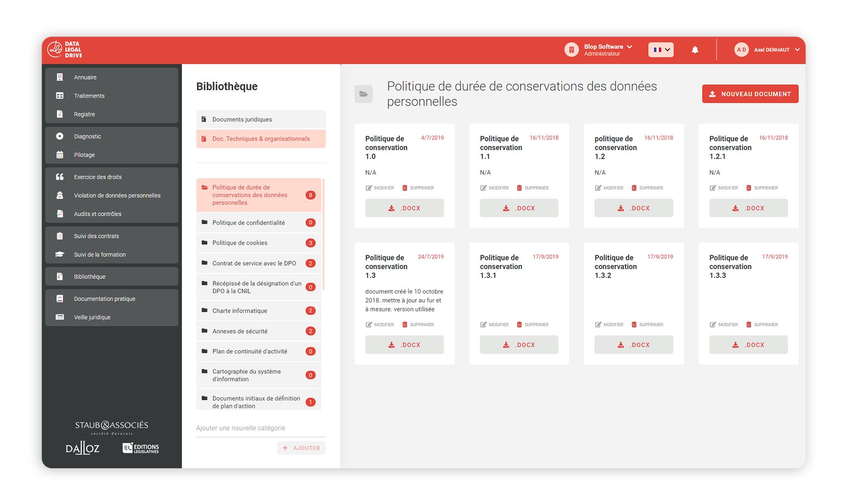Click Modifier on Politique de conservation 1.2.1

(724, 188)
